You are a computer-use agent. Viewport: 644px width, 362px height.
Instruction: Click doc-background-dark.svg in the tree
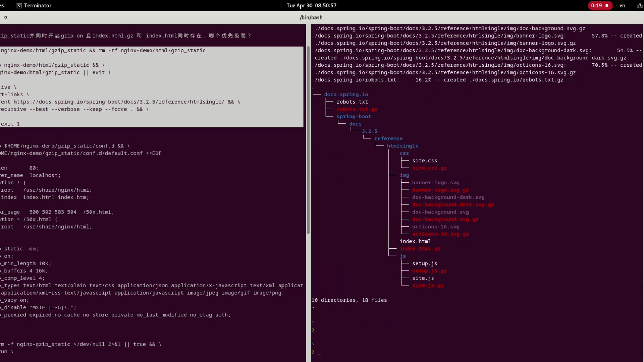pyautogui.click(x=448, y=197)
